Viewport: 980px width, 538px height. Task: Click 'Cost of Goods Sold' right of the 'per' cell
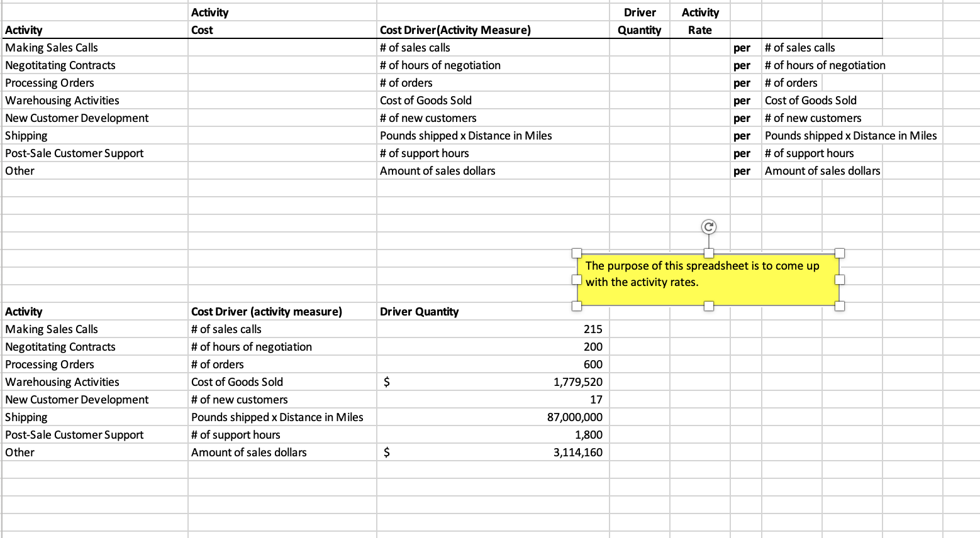point(811,100)
